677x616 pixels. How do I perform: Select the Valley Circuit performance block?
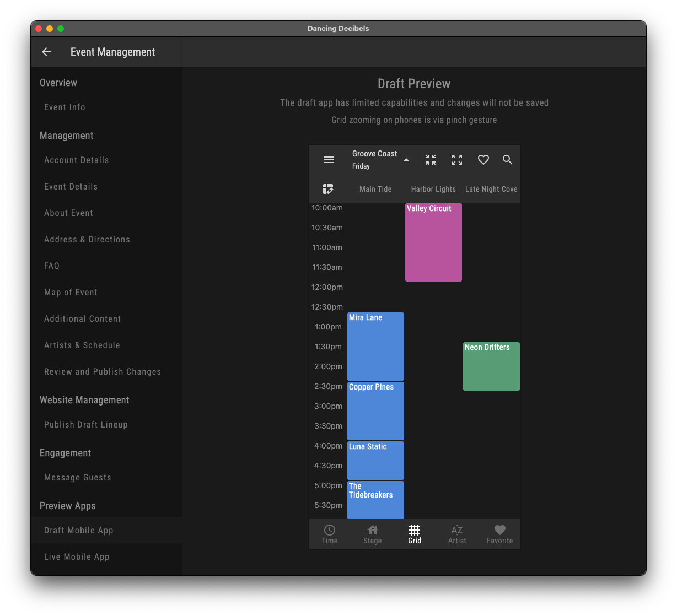pos(433,242)
